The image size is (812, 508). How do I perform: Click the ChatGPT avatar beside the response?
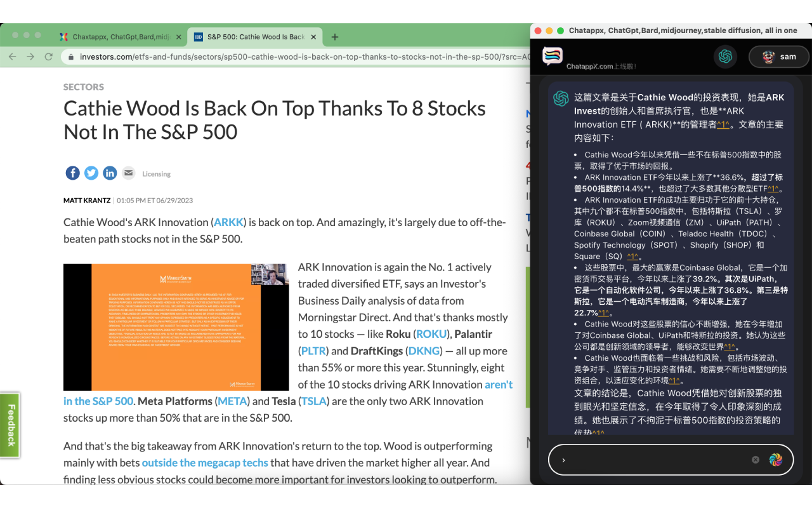click(561, 98)
